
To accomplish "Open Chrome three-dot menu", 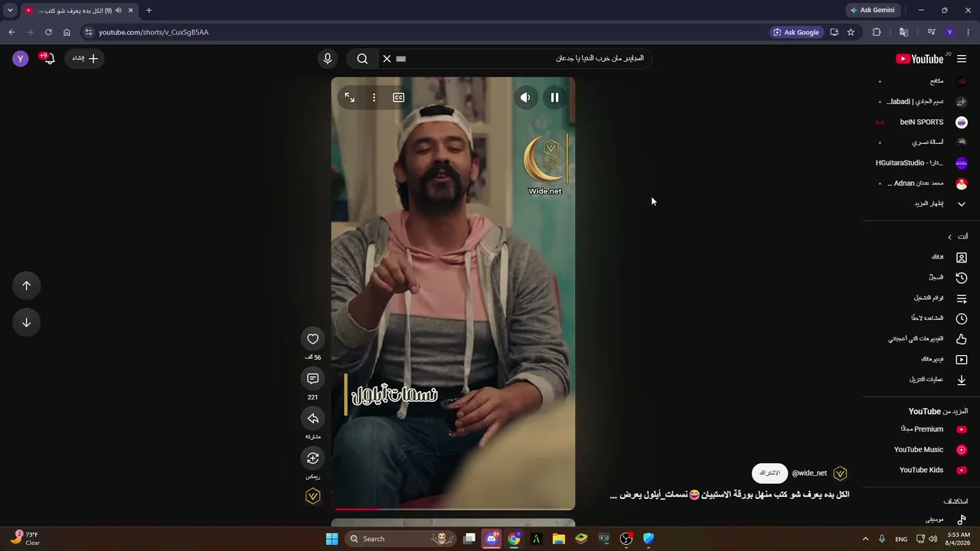I will [969, 32].
